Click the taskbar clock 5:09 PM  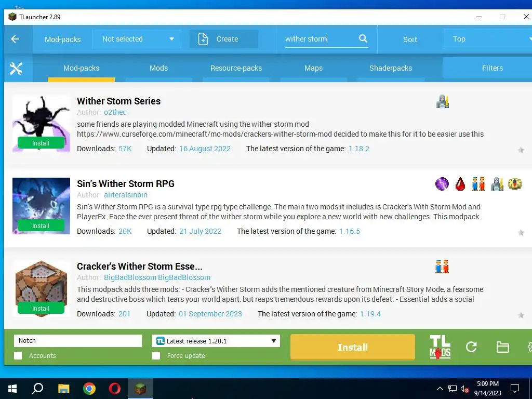(487, 384)
